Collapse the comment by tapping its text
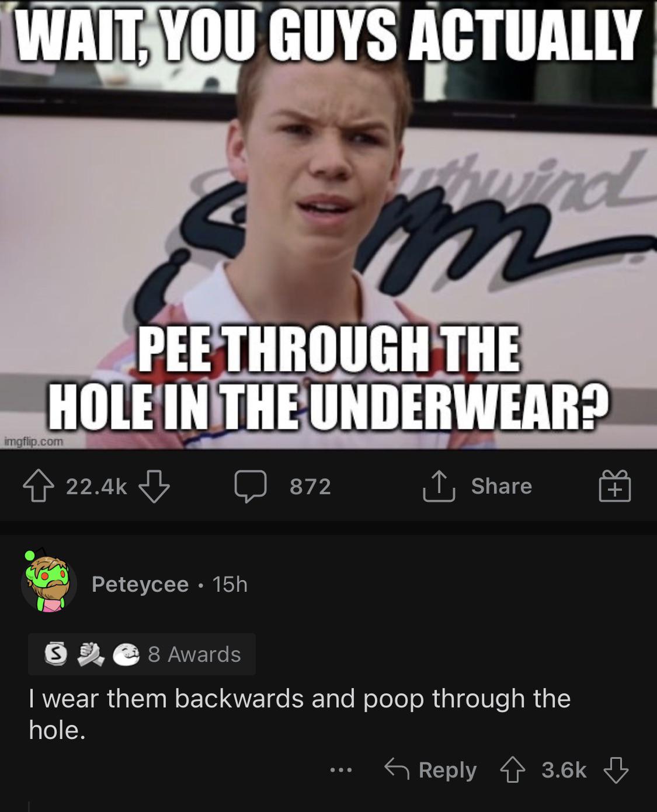The width and height of the screenshot is (657, 812). (300, 714)
